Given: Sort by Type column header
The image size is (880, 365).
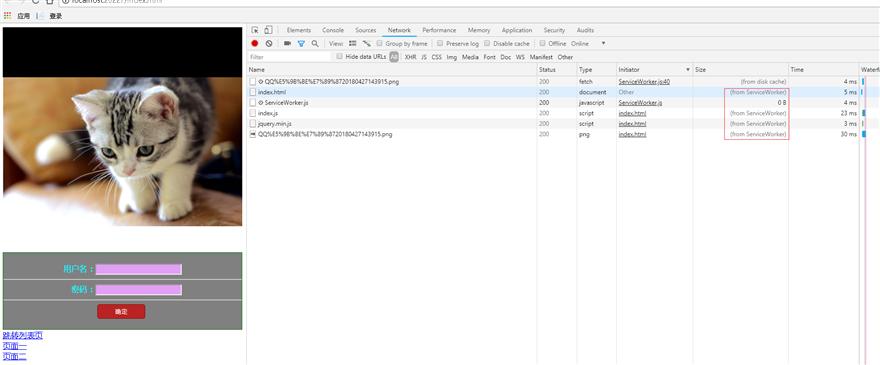Looking at the screenshot, I should [x=597, y=70].
